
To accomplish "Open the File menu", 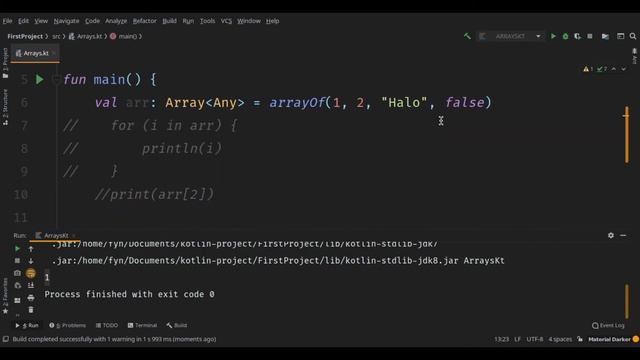I will click(x=7, y=21).
